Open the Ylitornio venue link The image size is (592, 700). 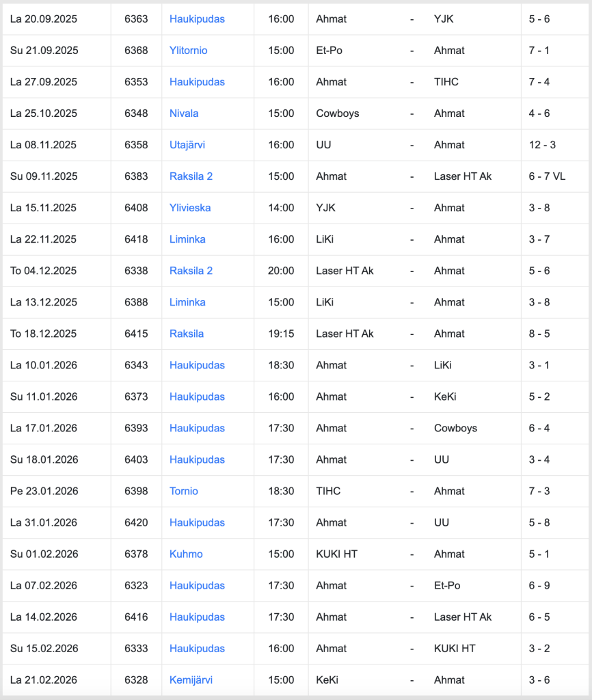pyautogui.click(x=188, y=51)
